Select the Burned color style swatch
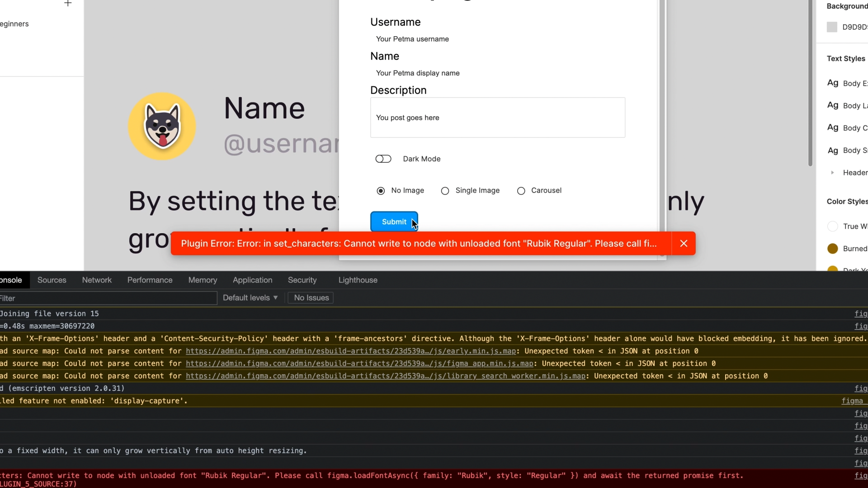This screenshot has height=488, width=868. pos(832,249)
